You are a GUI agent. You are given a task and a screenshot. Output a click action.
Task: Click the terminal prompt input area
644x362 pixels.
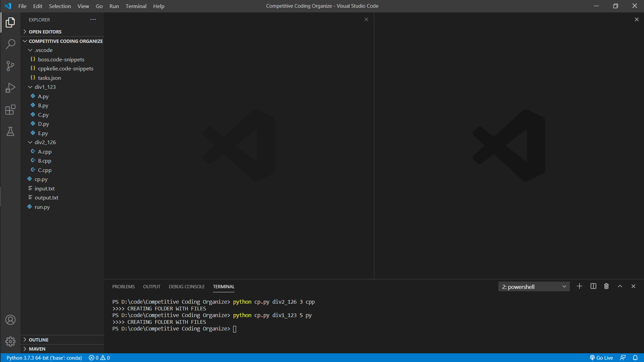(x=235, y=329)
